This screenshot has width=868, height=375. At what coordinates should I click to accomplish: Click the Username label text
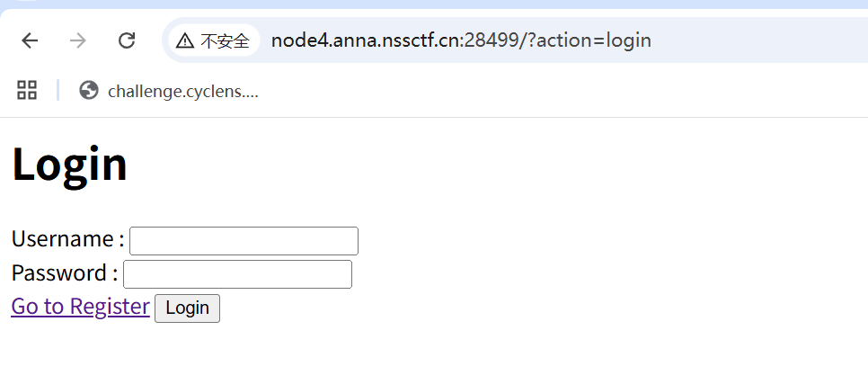(x=63, y=239)
